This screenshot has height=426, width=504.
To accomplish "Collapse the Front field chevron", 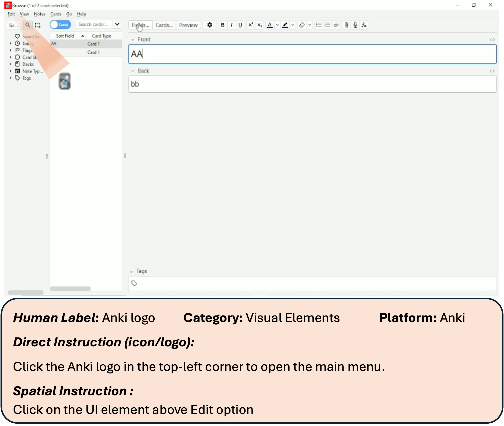I will pyautogui.click(x=133, y=40).
